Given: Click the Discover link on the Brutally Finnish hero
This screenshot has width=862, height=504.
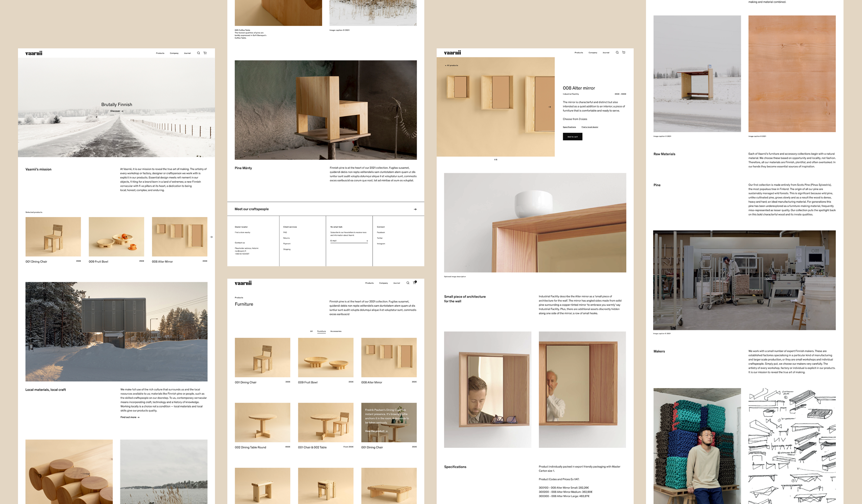Looking at the screenshot, I should (117, 111).
